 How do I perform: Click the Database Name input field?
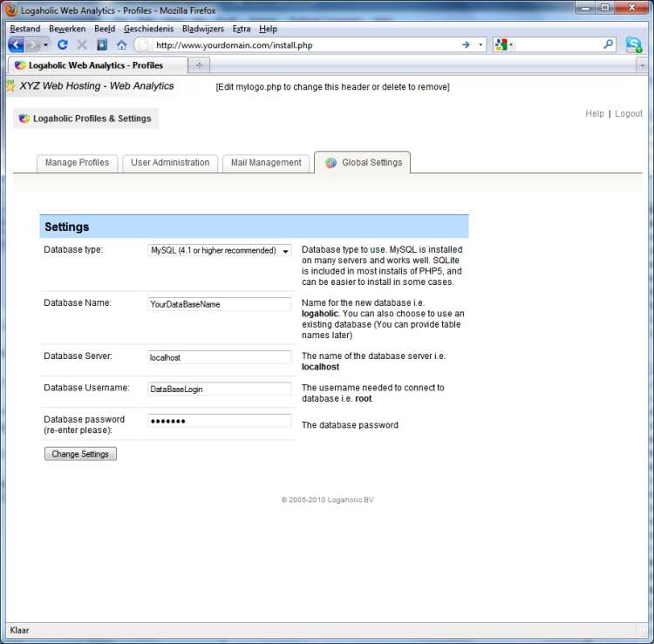(220, 304)
